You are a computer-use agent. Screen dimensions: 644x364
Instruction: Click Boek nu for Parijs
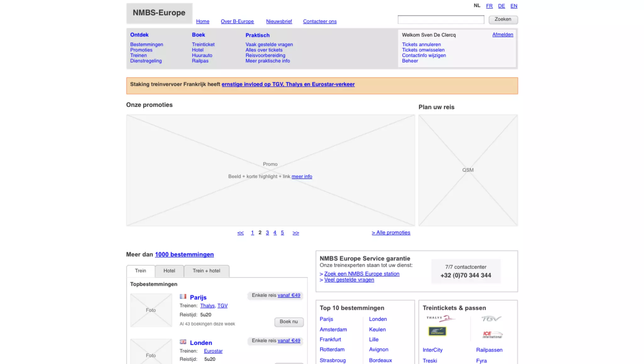click(x=289, y=322)
